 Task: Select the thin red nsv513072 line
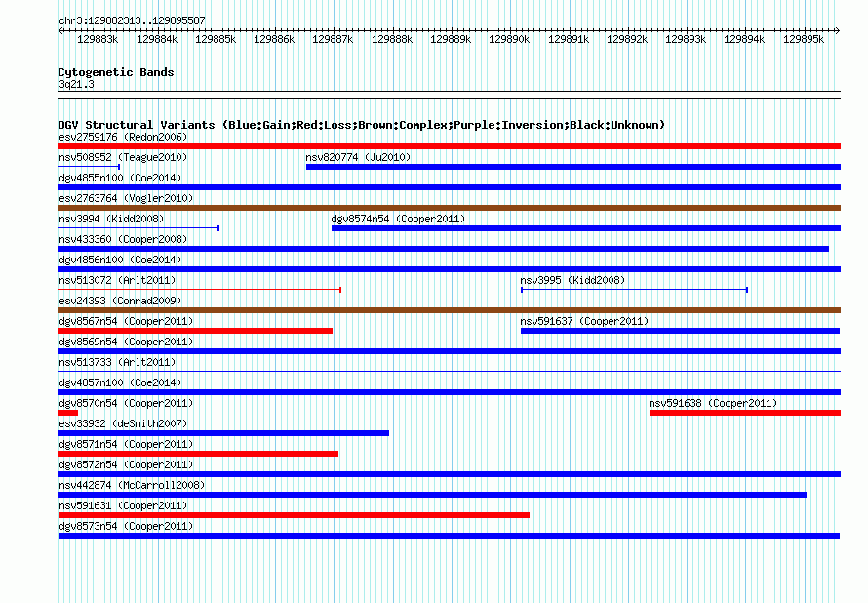pos(199,290)
